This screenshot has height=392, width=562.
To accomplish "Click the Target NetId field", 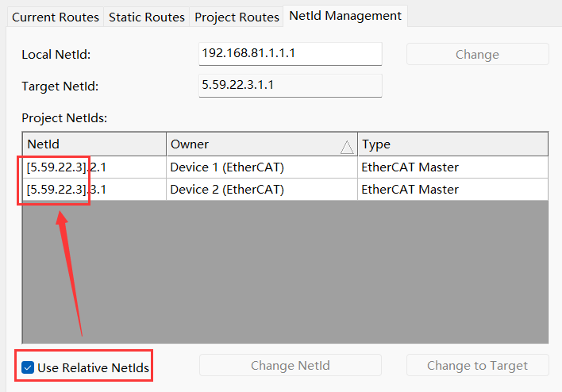I will coord(291,85).
